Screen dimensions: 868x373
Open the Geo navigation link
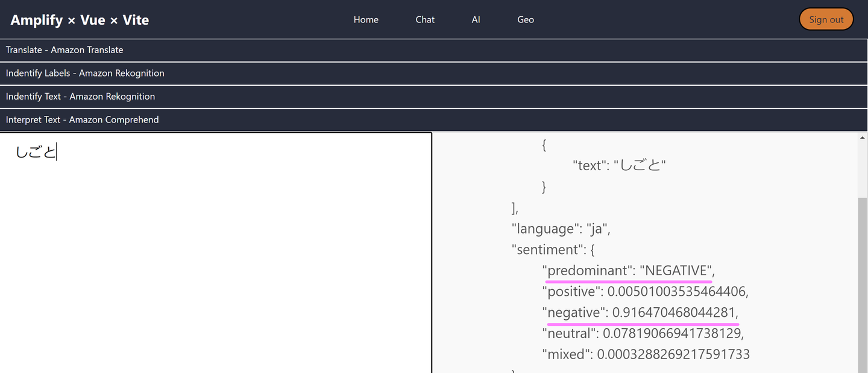[526, 19]
